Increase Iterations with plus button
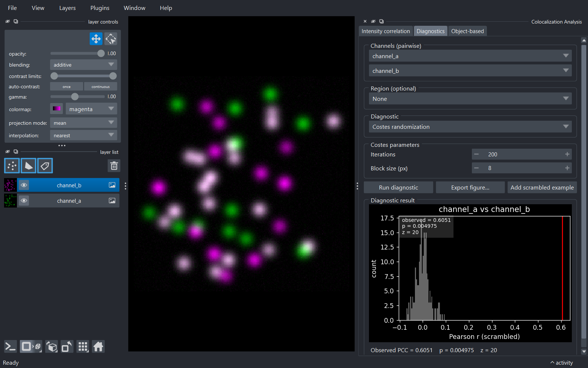 point(567,154)
